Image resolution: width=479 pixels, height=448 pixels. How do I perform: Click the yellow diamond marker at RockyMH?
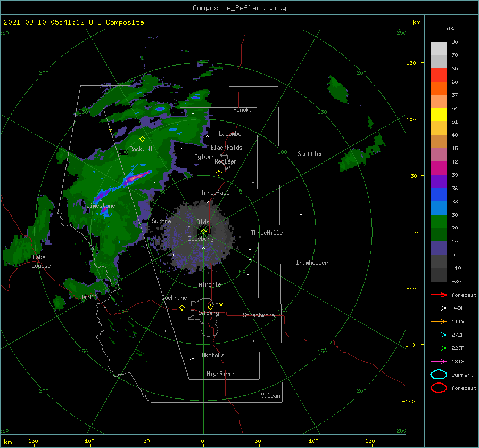[x=142, y=139]
